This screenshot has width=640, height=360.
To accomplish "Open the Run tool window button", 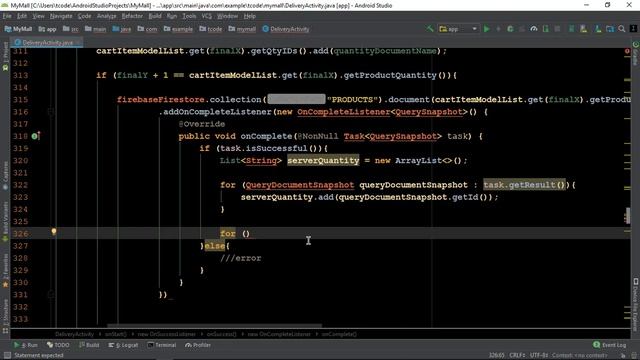I will tap(25, 345).
